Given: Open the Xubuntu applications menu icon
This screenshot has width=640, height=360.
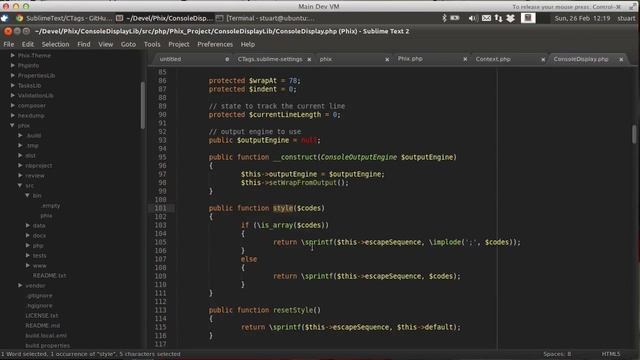Looking at the screenshot, I should pos(5,18).
